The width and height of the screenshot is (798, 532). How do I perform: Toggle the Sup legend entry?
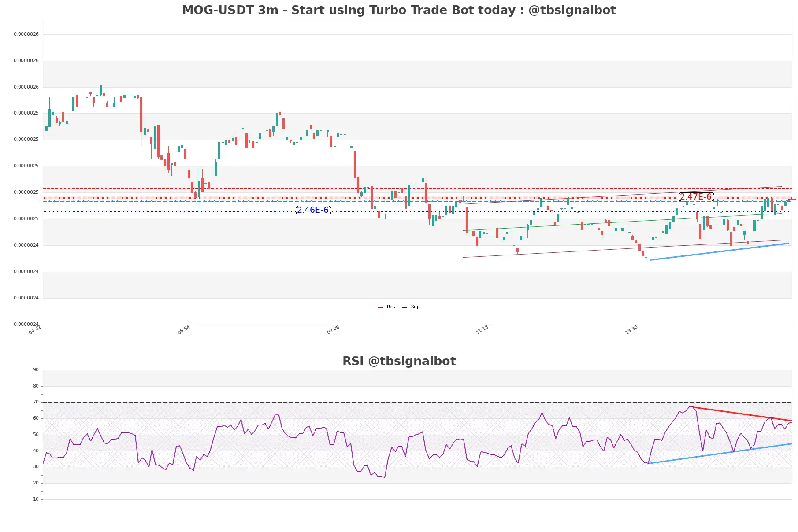[x=411, y=307]
